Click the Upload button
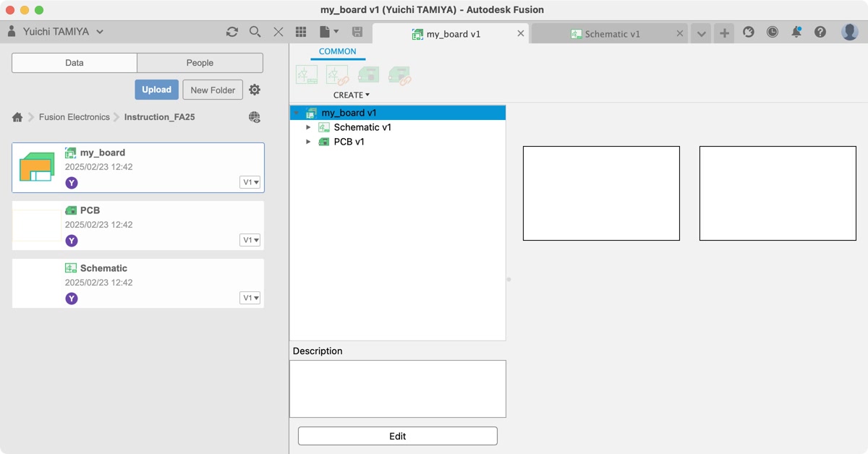Image resolution: width=868 pixels, height=454 pixels. pos(156,90)
